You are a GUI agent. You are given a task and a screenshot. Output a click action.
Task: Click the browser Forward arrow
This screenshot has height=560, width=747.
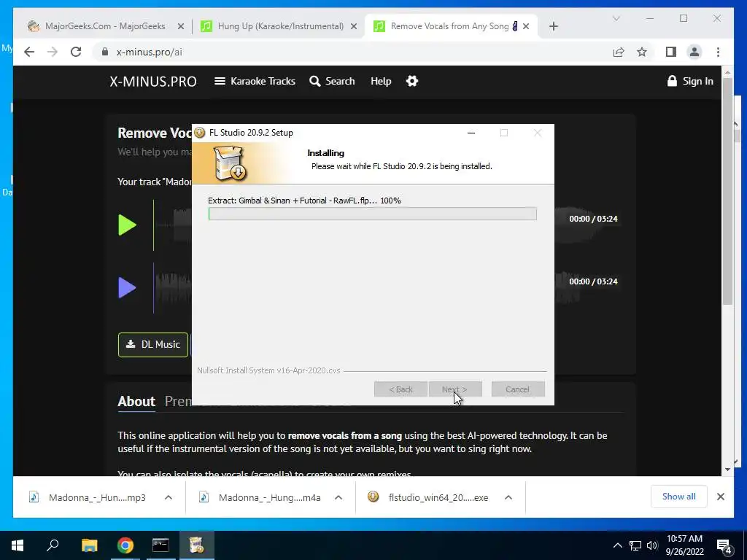tap(53, 52)
